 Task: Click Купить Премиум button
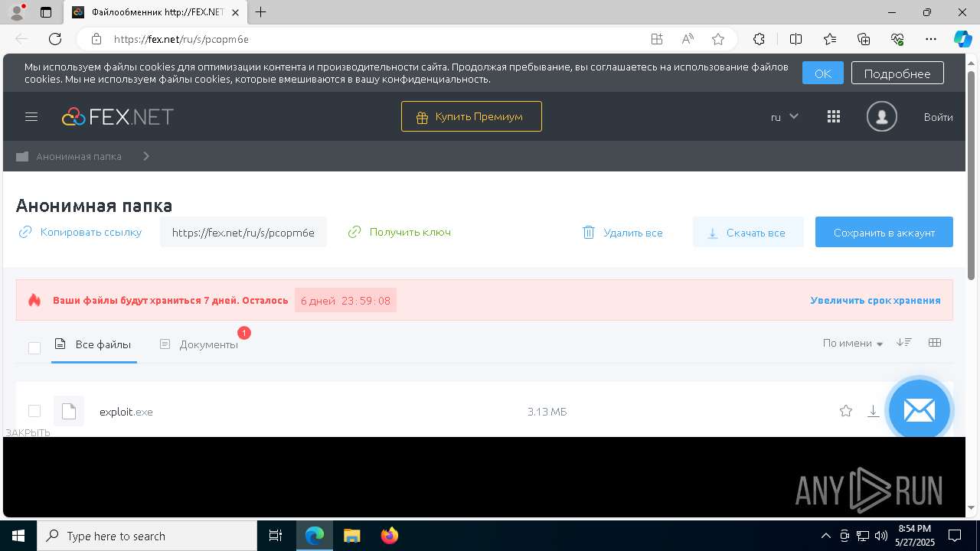click(472, 116)
